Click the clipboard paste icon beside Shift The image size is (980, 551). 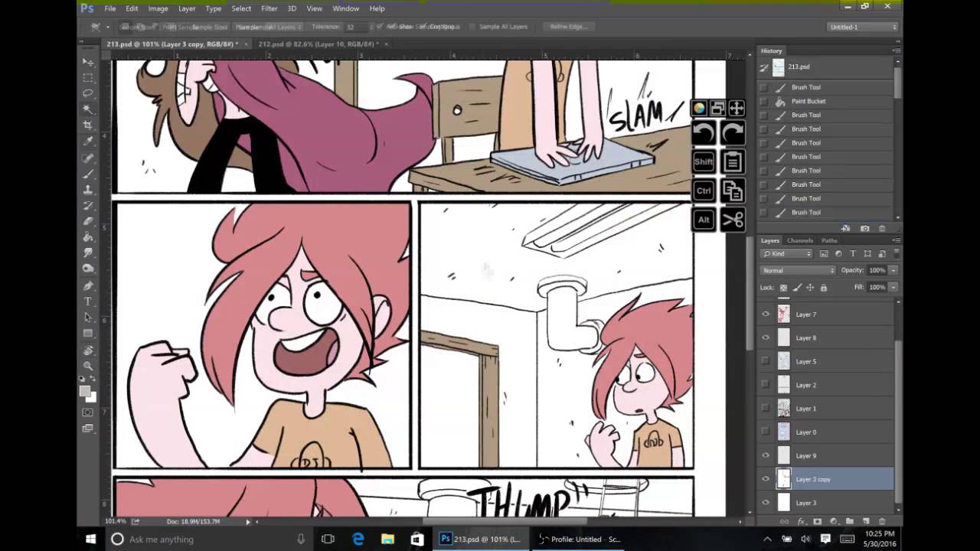[733, 161]
